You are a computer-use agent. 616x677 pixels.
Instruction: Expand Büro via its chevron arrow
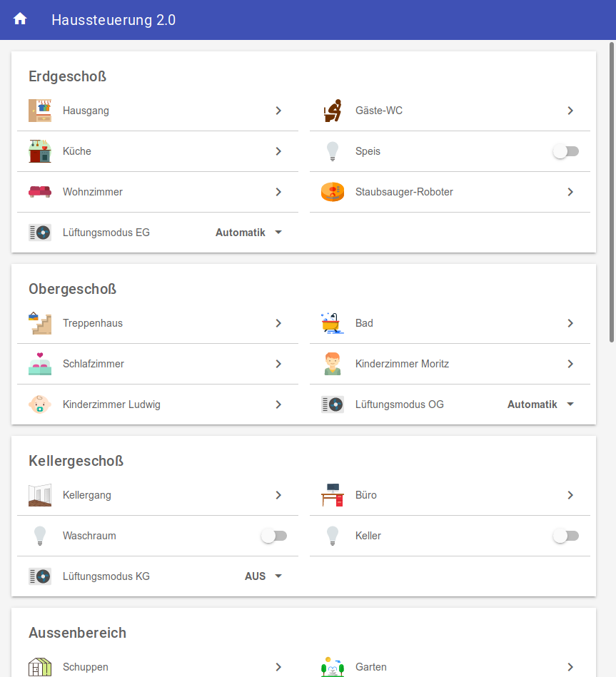[570, 495]
